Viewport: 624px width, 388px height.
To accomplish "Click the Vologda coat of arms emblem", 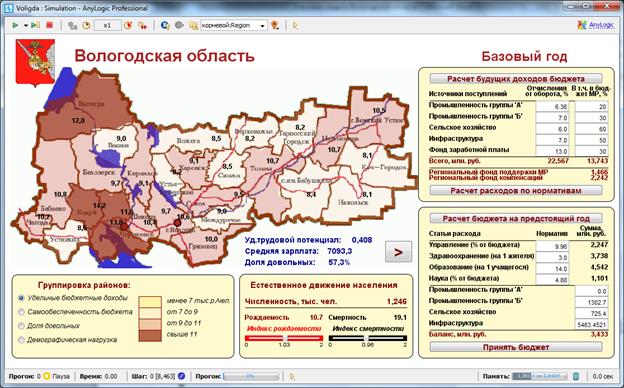I will pyautogui.click(x=35, y=63).
